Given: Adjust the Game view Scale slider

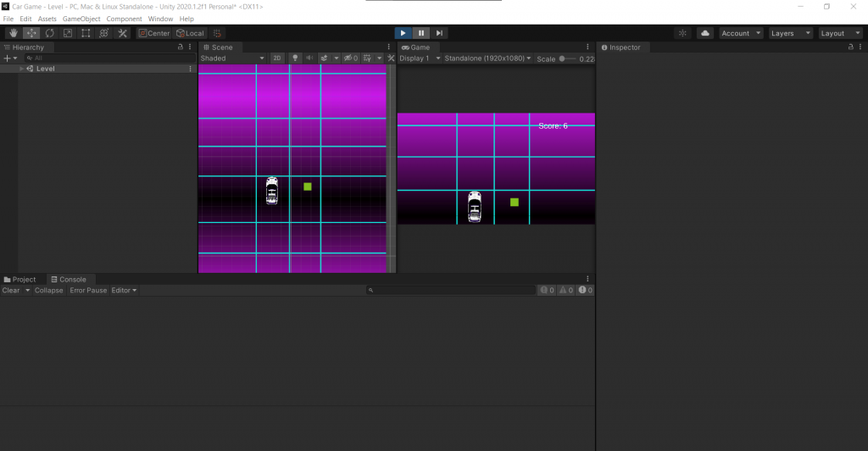Looking at the screenshot, I should pos(567,58).
